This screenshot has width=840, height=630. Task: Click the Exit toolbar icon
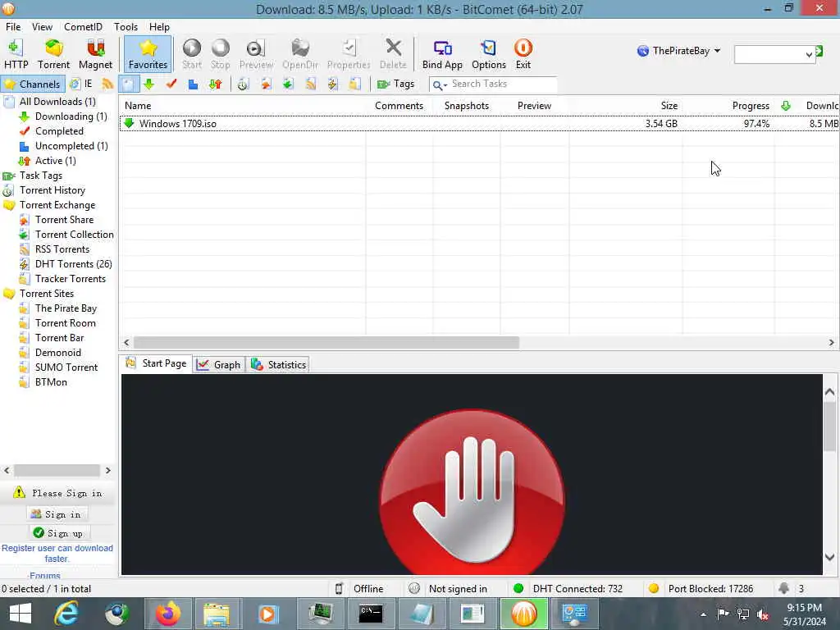[523, 54]
